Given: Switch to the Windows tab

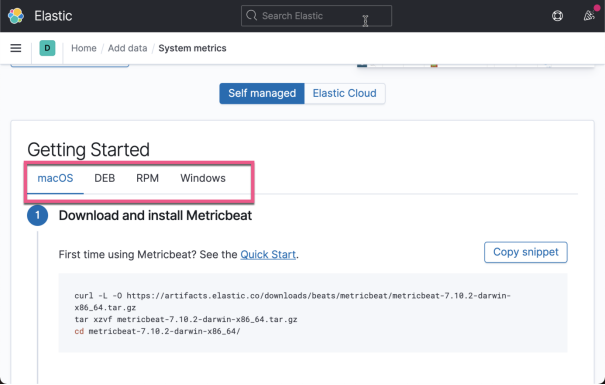Looking at the screenshot, I should click(x=203, y=178).
